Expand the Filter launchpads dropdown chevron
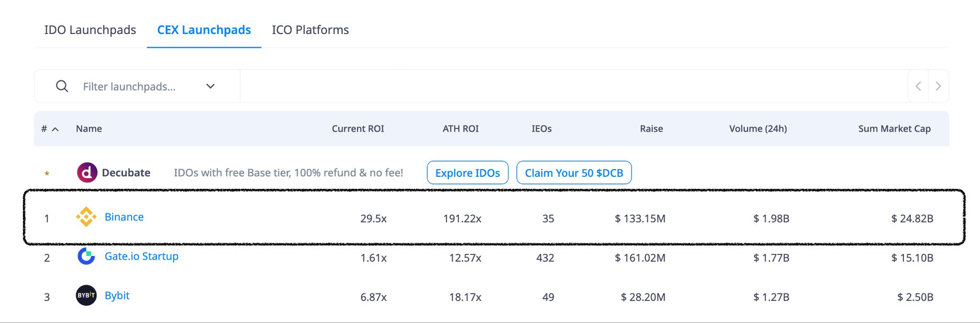Screen dimensions: 980x323 tap(210, 86)
